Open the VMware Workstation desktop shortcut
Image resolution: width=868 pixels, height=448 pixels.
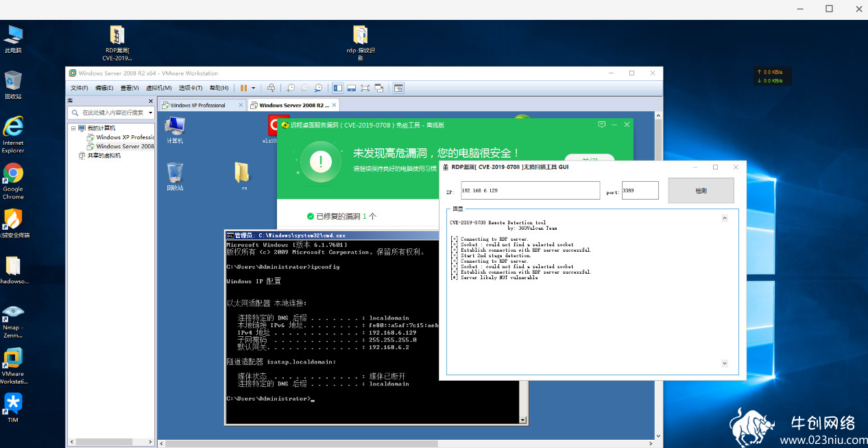point(13,367)
